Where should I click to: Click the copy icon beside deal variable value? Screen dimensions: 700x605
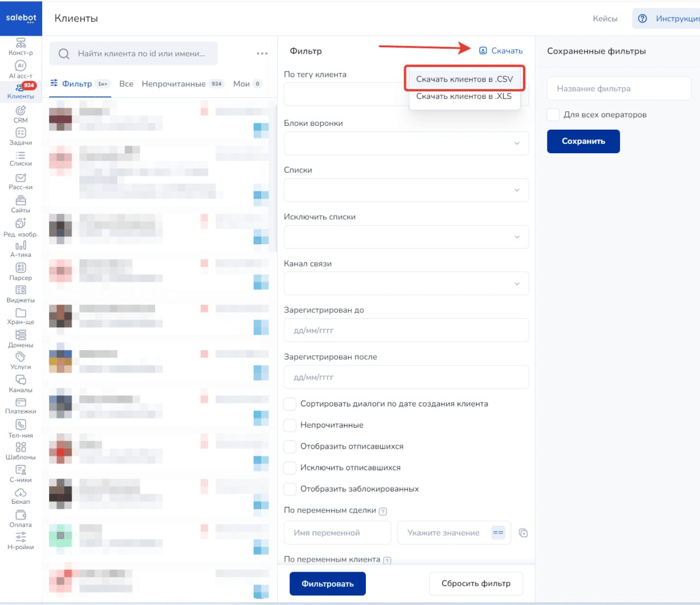(x=523, y=533)
